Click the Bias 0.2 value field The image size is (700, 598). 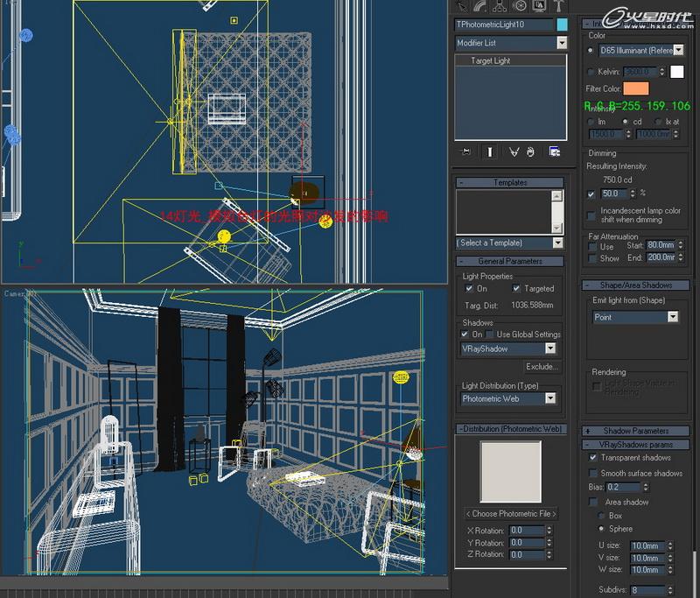coord(624,487)
